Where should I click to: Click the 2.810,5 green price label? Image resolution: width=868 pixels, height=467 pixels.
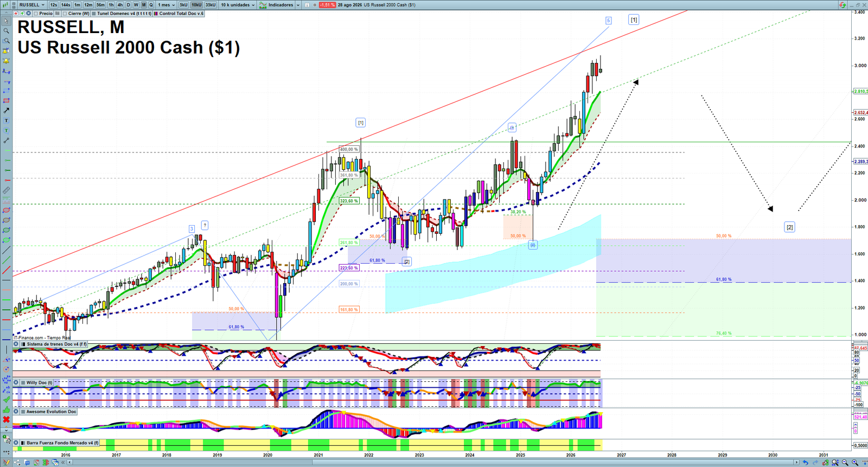[860, 91]
